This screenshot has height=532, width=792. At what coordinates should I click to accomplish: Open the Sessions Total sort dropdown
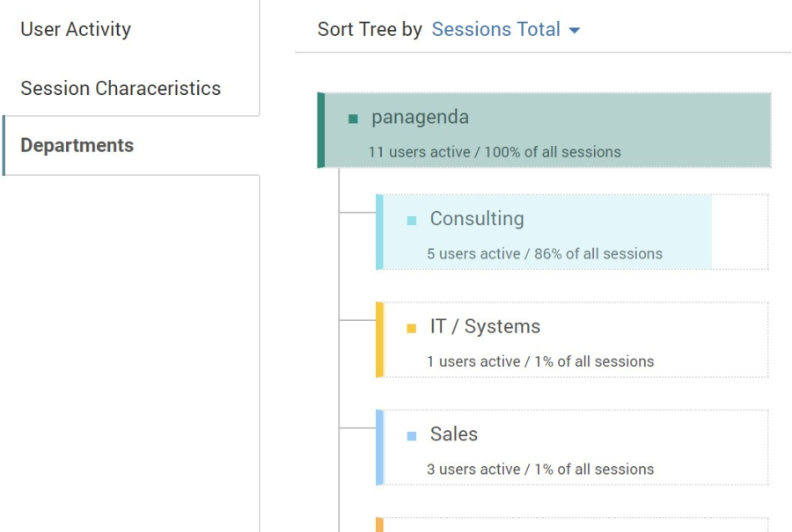click(496, 29)
